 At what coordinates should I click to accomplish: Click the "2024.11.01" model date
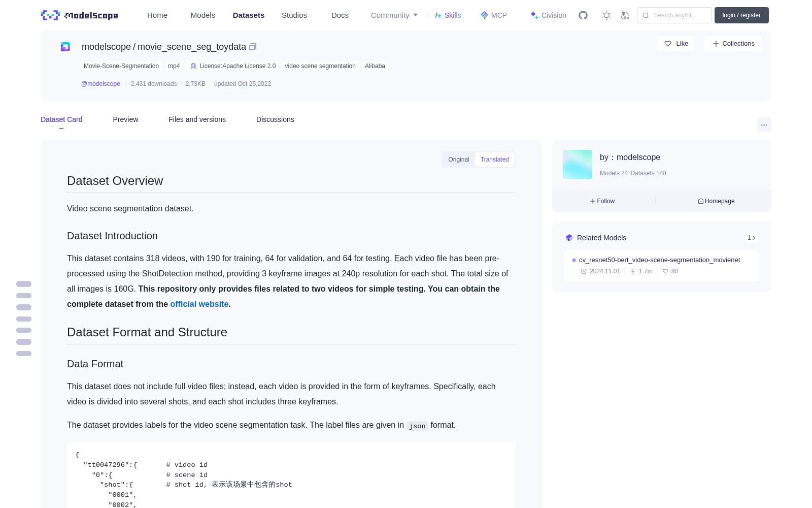click(605, 271)
